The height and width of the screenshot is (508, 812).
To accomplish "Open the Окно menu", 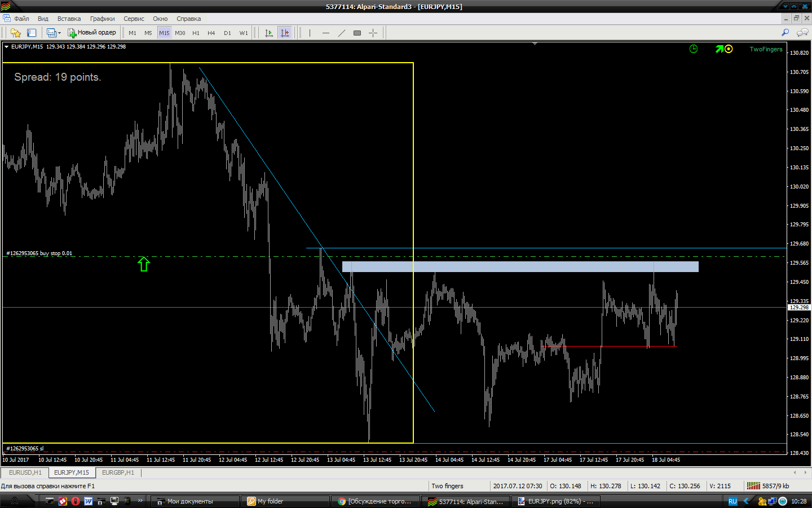I will [160, 19].
